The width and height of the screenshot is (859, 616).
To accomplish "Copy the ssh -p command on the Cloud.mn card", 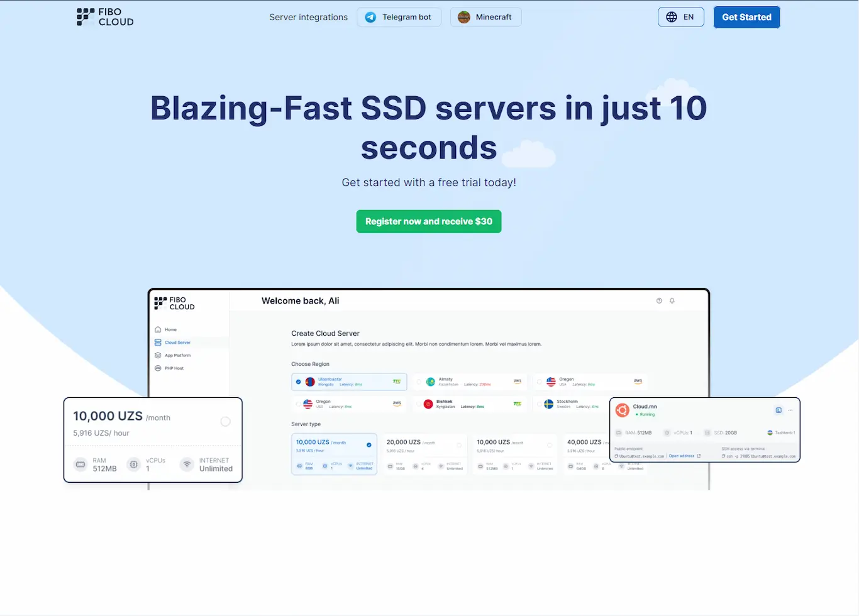I will 724,456.
